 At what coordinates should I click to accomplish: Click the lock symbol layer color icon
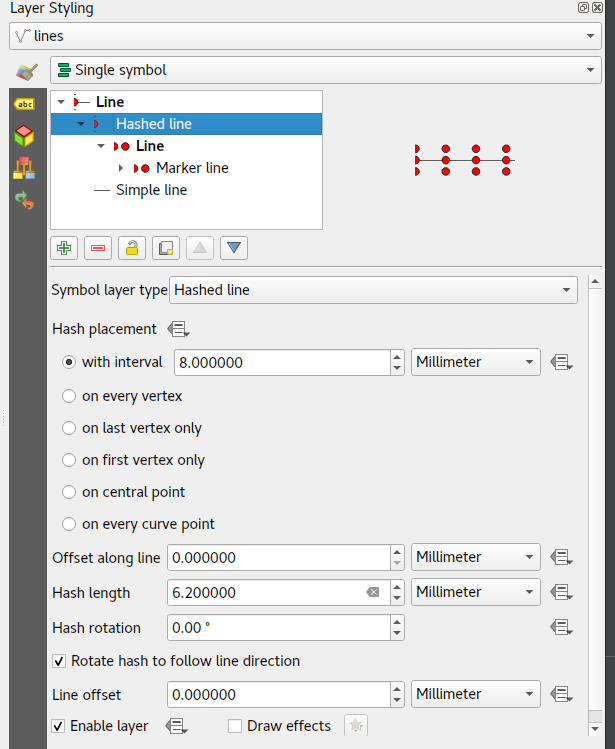(x=132, y=248)
